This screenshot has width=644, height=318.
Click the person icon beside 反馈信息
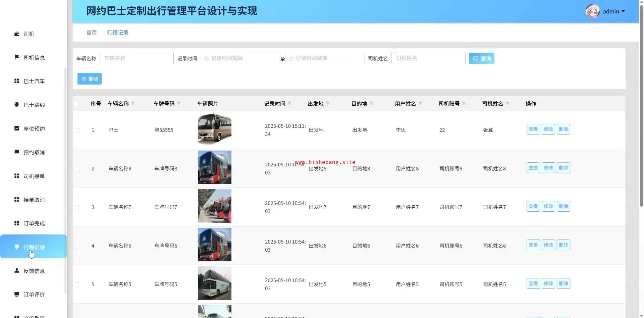click(17, 271)
